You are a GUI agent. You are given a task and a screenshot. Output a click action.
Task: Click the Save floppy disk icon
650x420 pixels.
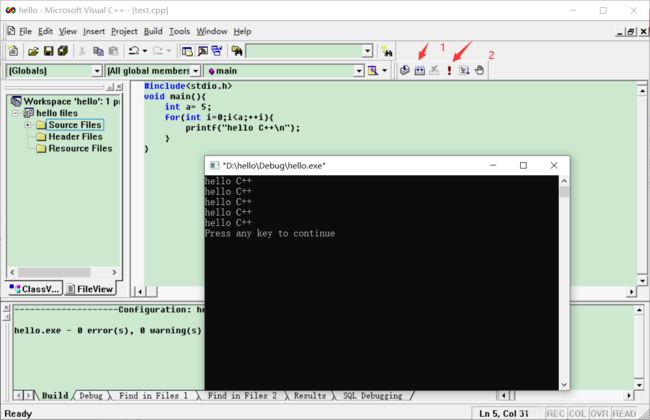(49, 51)
